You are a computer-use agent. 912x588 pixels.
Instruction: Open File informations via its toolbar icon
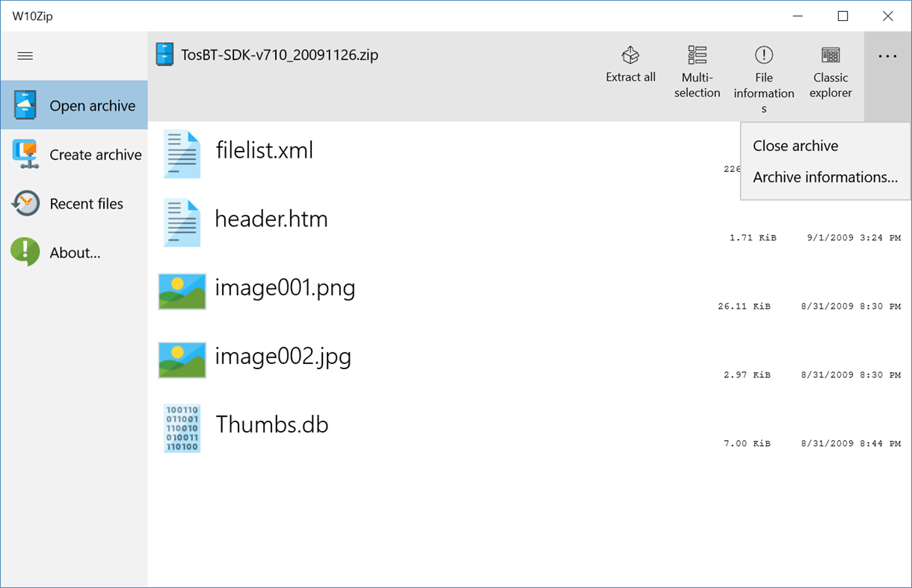coord(763,55)
